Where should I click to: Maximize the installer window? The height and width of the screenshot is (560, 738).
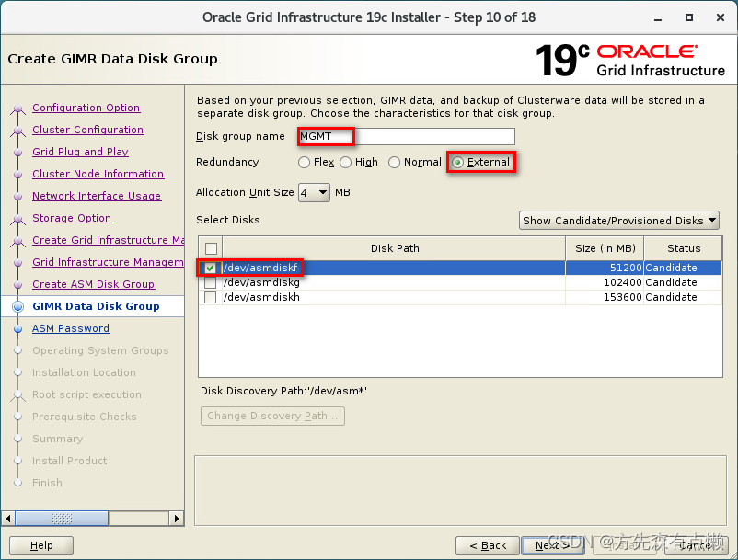[x=689, y=17]
